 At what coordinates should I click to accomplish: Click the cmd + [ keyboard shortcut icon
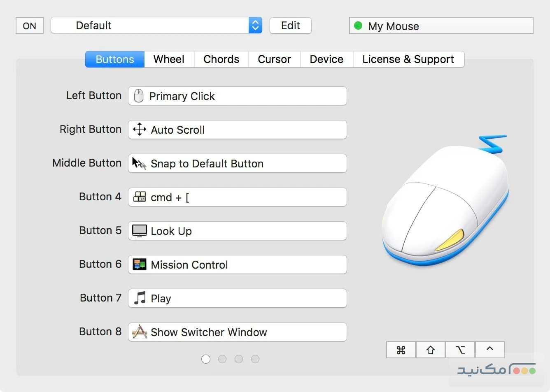tap(140, 197)
